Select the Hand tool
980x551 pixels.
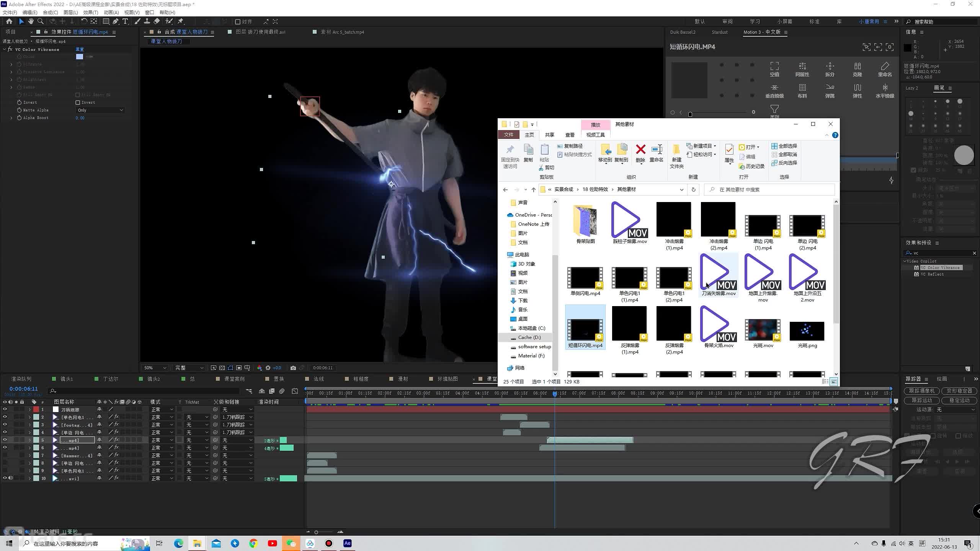31,21
